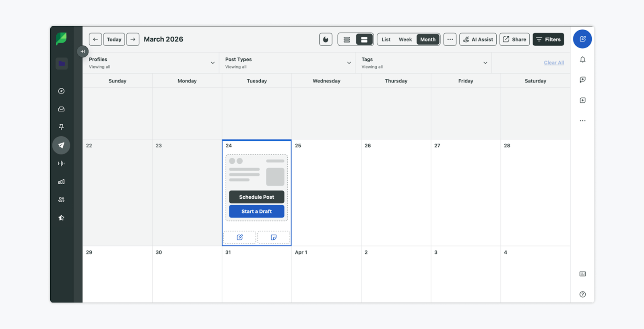
Task: Switch to compact density view
Action: click(347, 39)
